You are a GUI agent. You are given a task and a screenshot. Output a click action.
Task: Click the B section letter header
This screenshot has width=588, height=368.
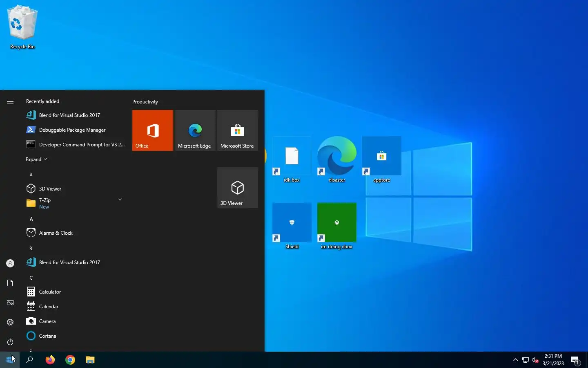(x=31, y=249)
